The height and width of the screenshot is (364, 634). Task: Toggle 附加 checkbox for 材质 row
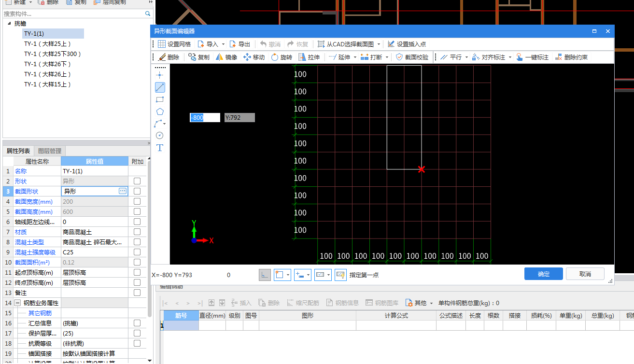[x=137, y=232]
